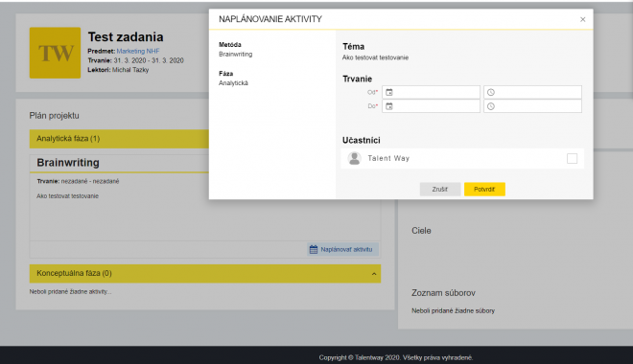Click the 'Neboli pridané žiadne aktivity...' text
This screenshot has height=364, width=633.
tap(70, 291)
